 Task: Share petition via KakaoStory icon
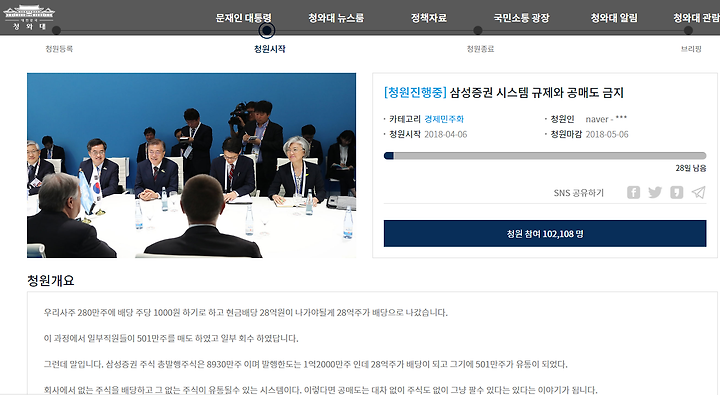click(x=676, y=192)
